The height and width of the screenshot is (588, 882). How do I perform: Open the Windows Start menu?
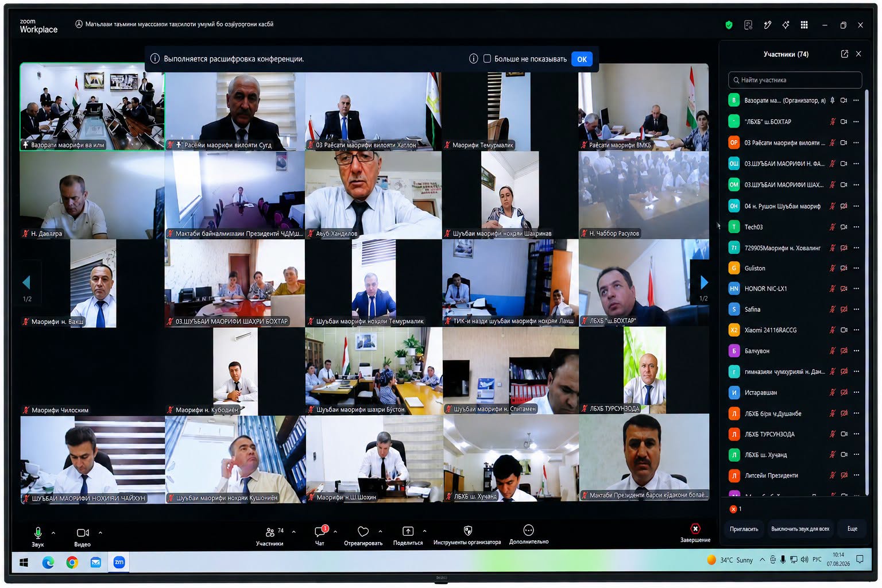click(x=24, y=563)
